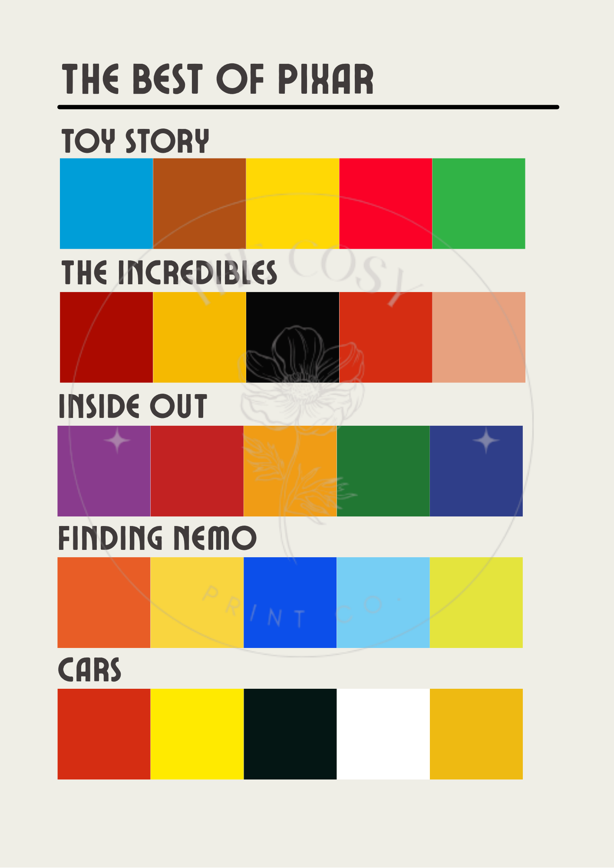Viewport: 614px width, 868px height.
Task: Click the sparkle star on purple swatch
Action: point(117,441)
